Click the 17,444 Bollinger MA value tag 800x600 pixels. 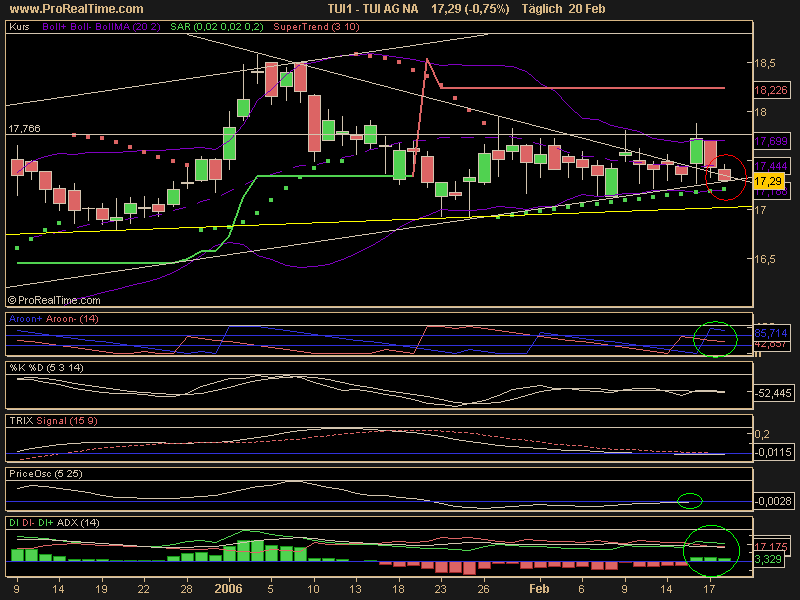(771, 166)
